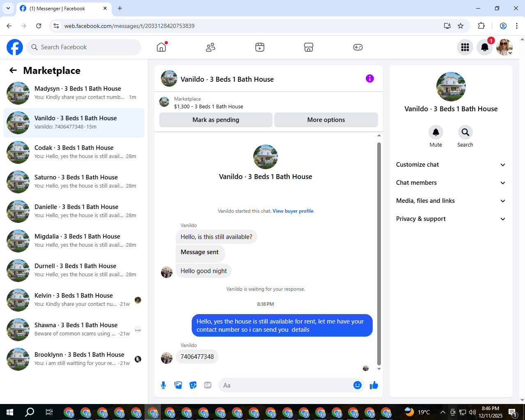The height and width of the screenshot is (420, 525).
Task: Click the large Vanildo listing thumbnail in chat
Action: (266, 157)
